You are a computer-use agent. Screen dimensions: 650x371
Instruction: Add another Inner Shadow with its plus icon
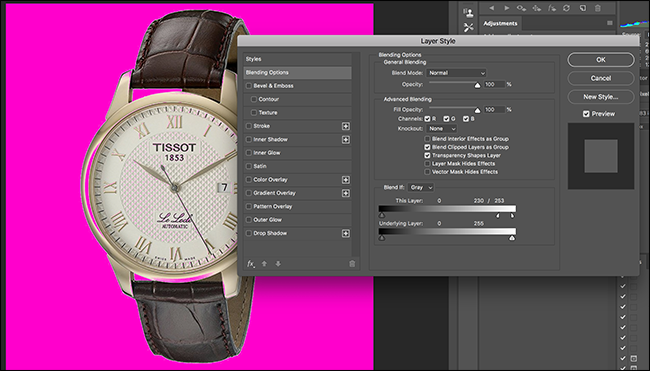(x=346, y=140)
